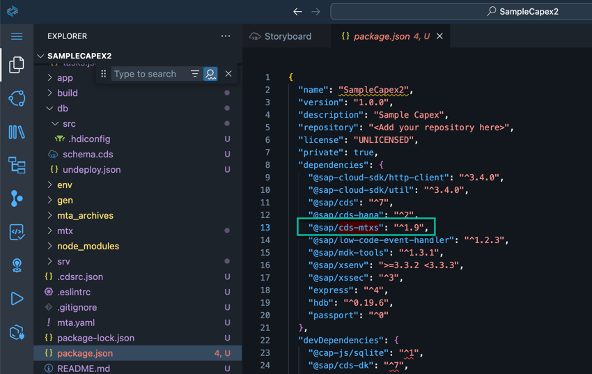Open the bottom sidebar deployment icon
The width and height of the screenshot is (592, 374).
coord(17,332)
